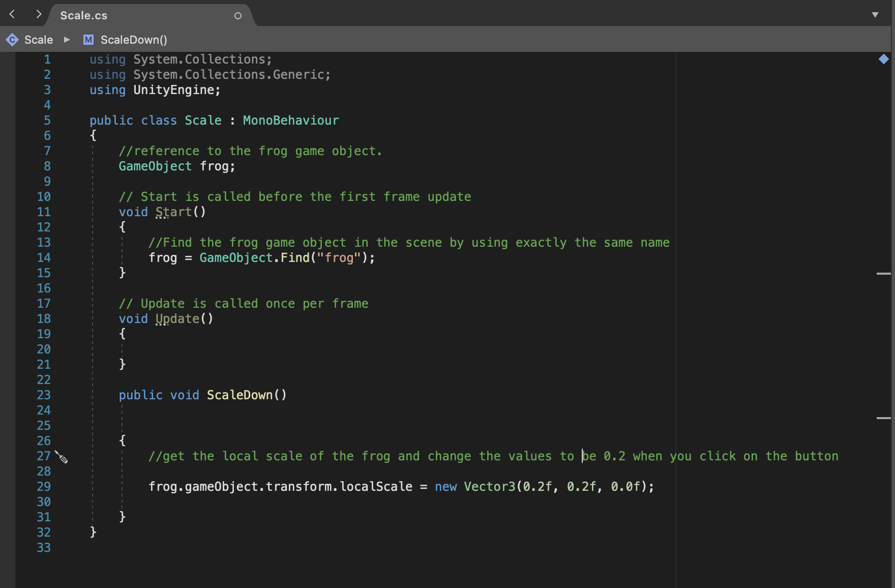Navigate back with the left arrow
Screen dimensions: 895x588
tap(12, 14)
